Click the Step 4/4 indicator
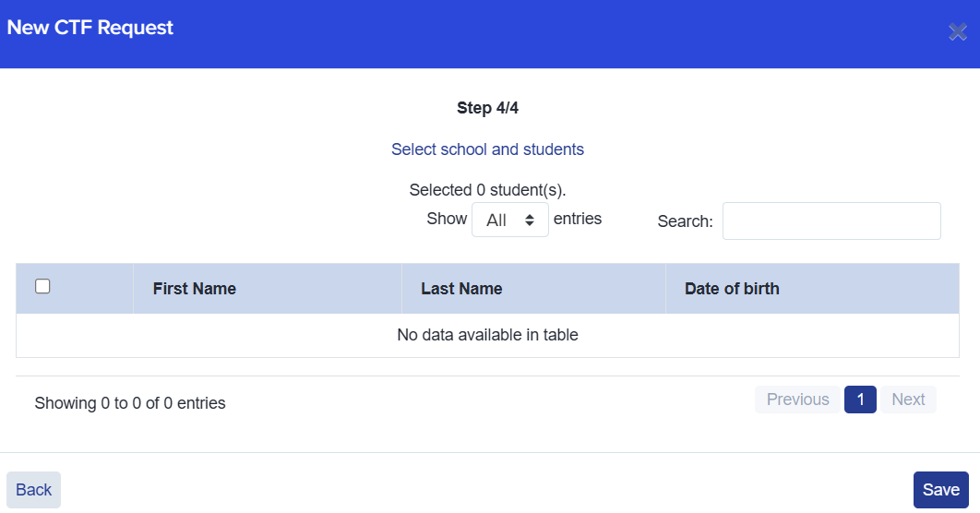 tap(487, 108)
